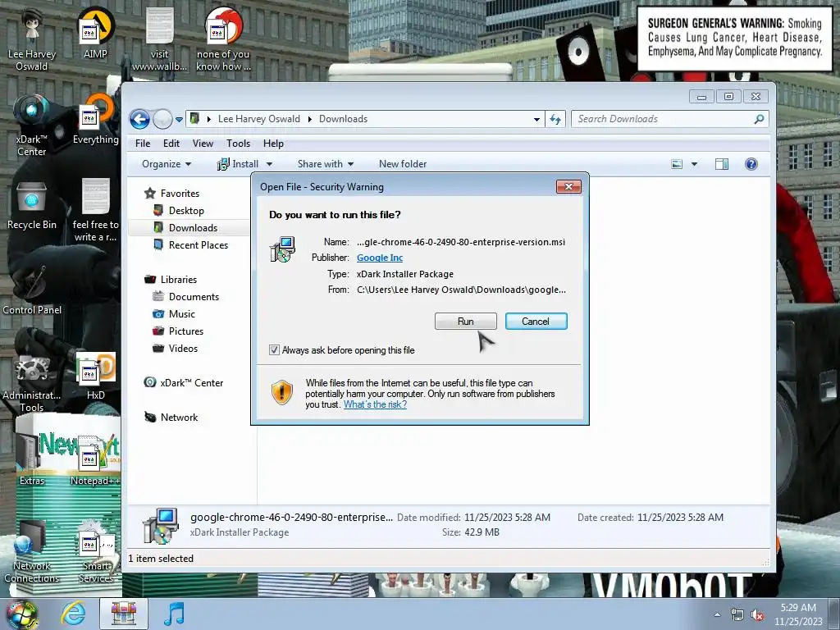
Task: Click the muted volume tray icon
Action: (x=757, y=615)
